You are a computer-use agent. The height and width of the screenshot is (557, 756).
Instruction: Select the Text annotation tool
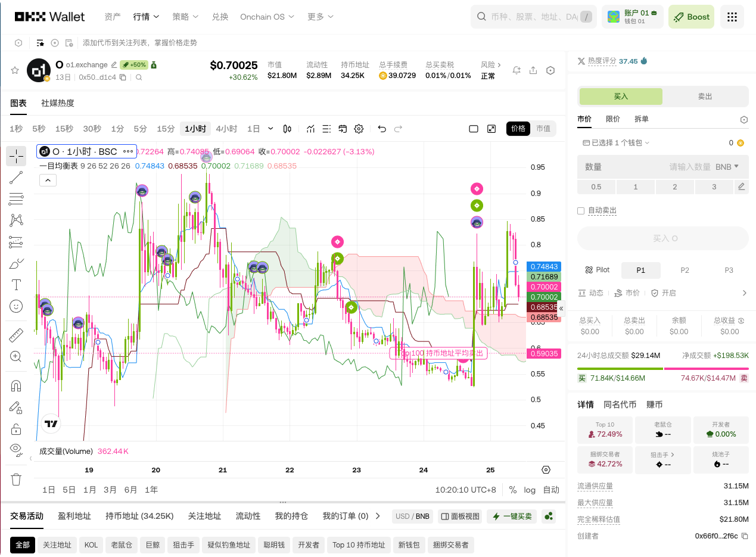tap(16, 285)
